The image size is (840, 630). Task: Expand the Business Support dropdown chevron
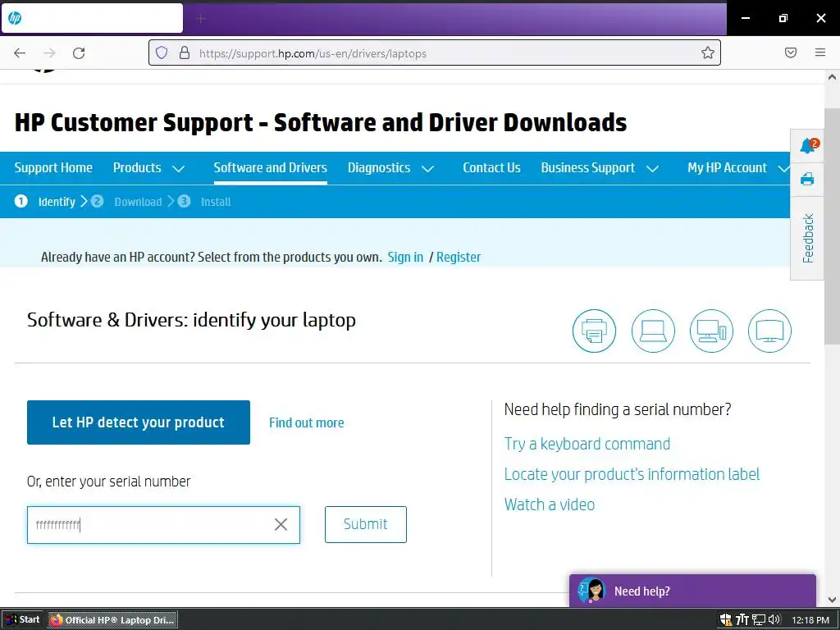652,169
